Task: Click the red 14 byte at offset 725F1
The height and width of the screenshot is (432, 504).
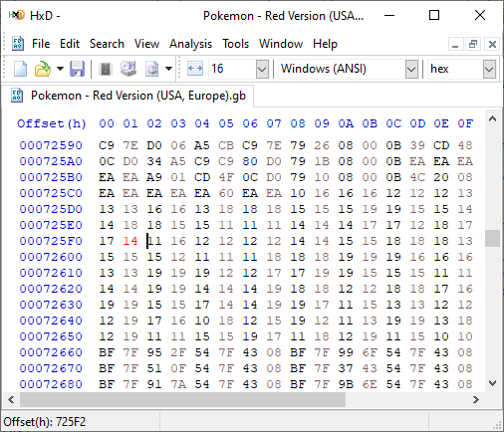Action: click(130, 241)
